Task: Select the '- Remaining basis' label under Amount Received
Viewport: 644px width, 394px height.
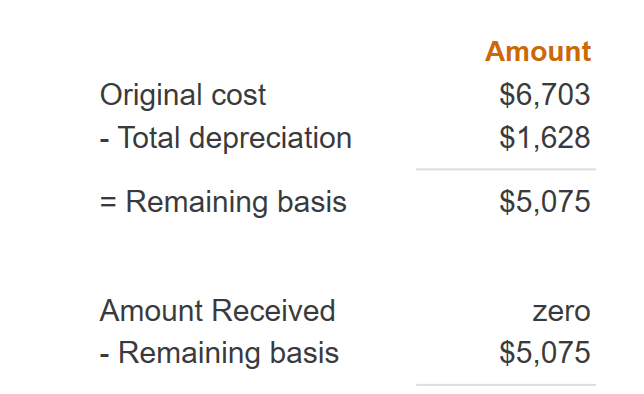Action: click(x=219, y=353)
